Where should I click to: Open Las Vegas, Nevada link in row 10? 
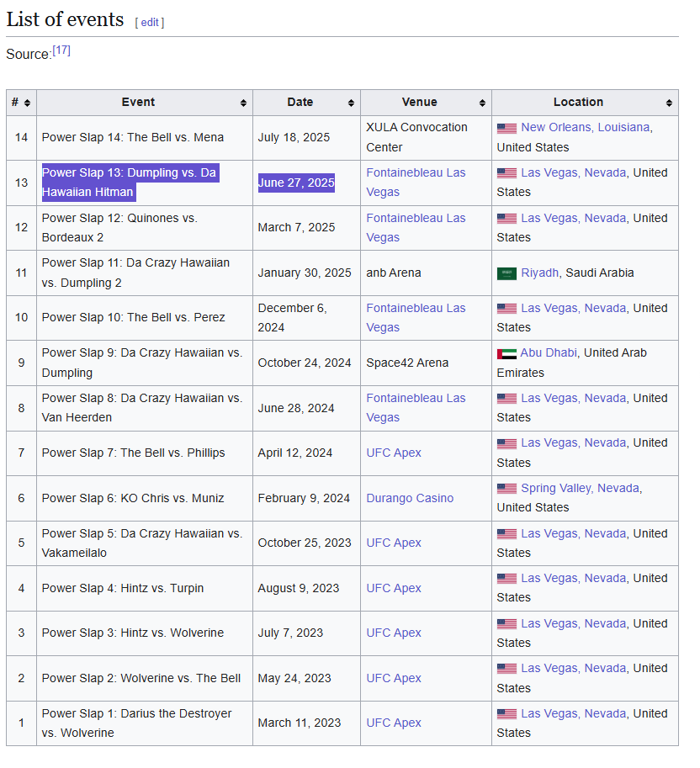pyautogui.click(x=574, y=308)
